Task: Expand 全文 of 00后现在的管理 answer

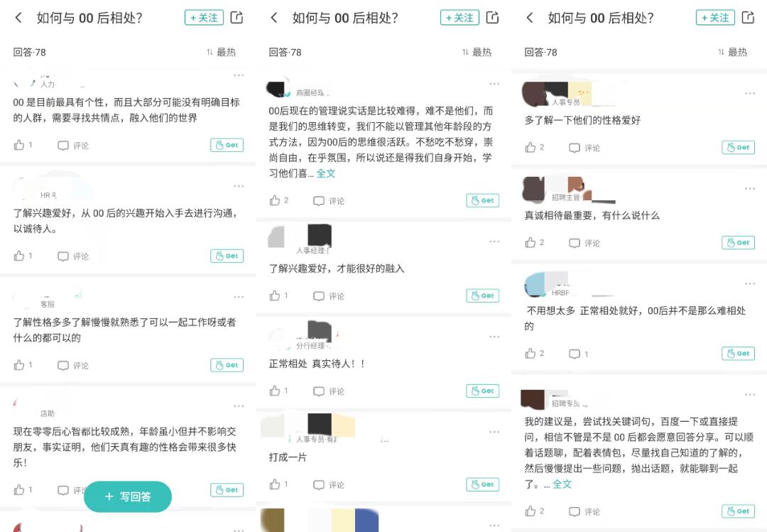Action: [x=326, y=173]
